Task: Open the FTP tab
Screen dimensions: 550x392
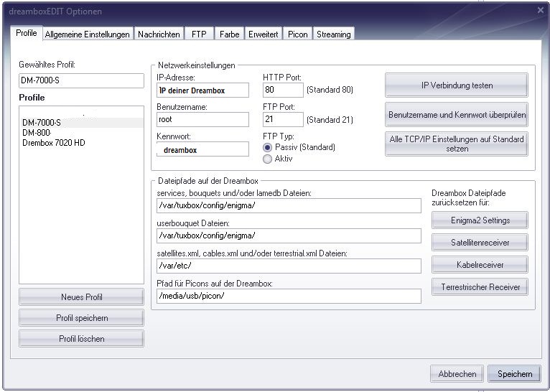Action: click(198, 34)
